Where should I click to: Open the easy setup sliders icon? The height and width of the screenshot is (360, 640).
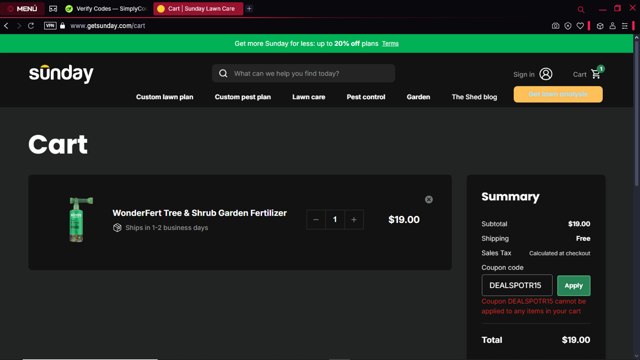tap(625, 26)
